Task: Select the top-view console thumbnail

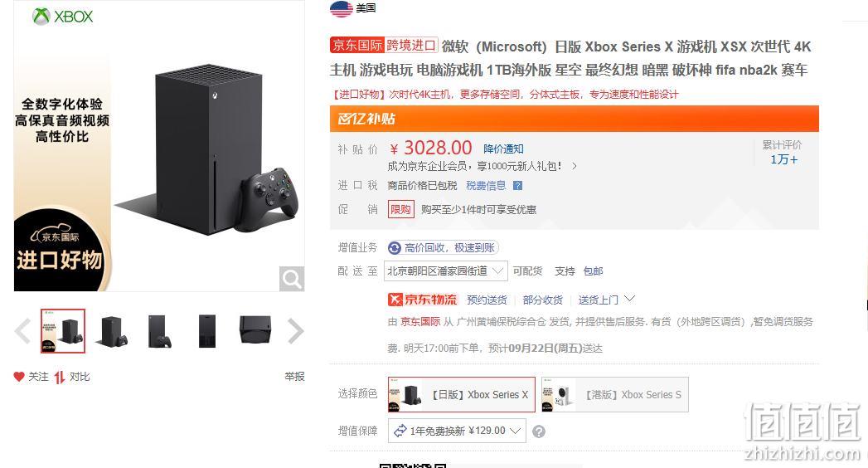Action: pos(255,330)
